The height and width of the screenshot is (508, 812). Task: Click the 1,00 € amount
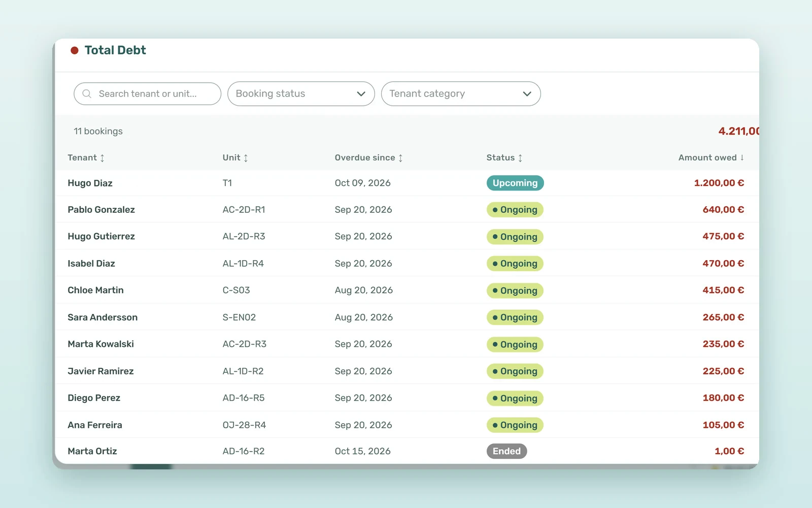point(729,451)
